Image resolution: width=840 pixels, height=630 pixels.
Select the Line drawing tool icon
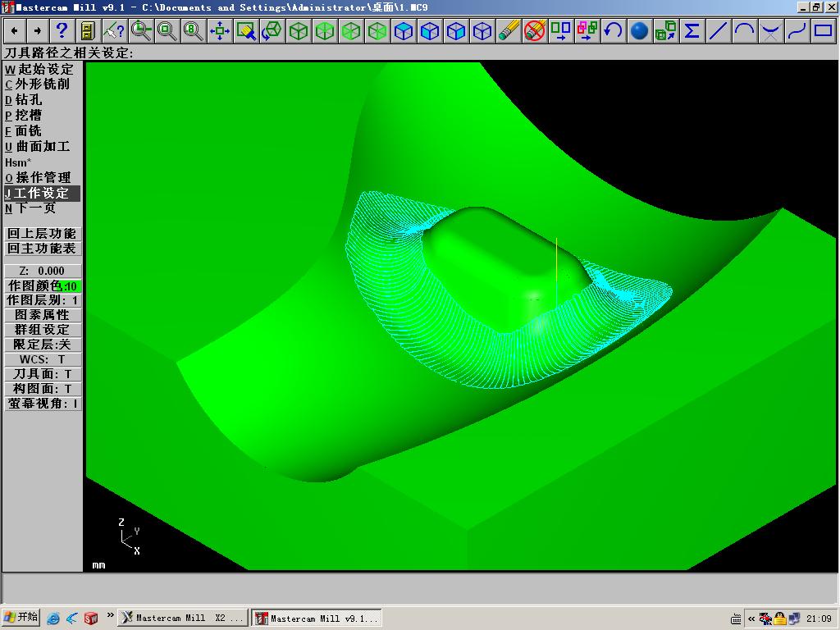tap(719, 30)
